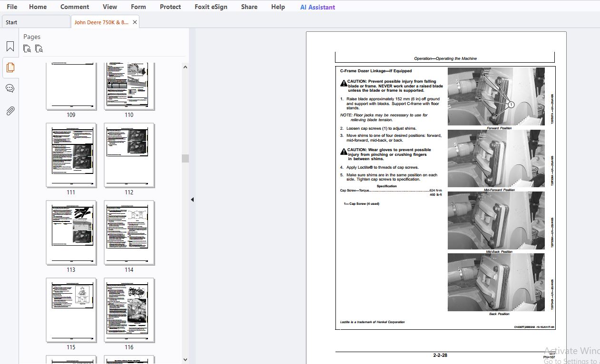Open the AI Assistant tab
The width and height of the screenshot is (600, 364).
click(x=317, y=7)
